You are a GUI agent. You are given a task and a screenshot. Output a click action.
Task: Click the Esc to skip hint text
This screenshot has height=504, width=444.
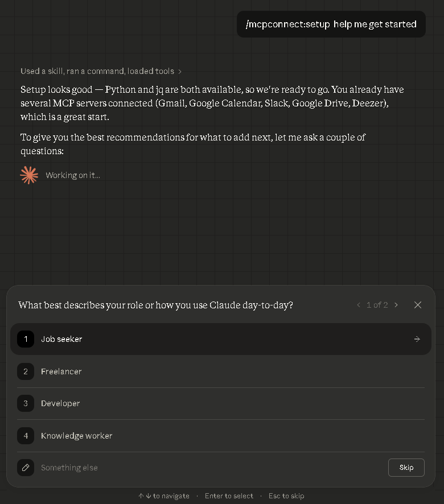286,495
